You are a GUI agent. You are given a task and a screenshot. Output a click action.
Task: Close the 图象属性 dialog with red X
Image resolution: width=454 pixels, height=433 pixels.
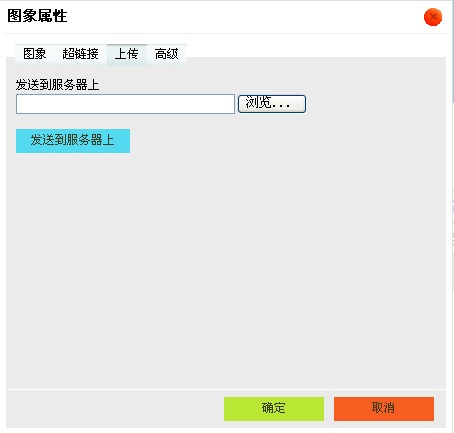point(433,17)
